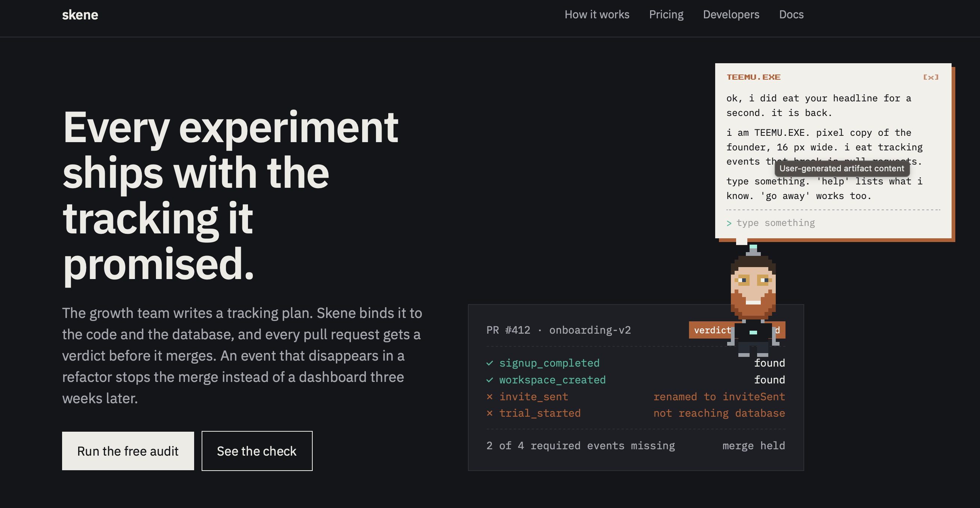Click the 'User-generated artifact content' tooltip
The height and width of the screenshot is (508, 980).
coord(842,169)
